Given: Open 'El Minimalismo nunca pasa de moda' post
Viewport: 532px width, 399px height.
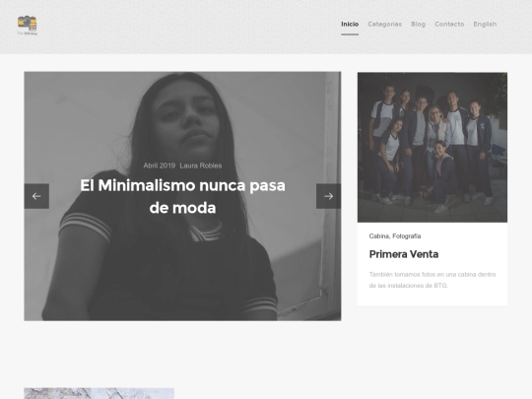Looking at the screenshot, I should (182, 196).
